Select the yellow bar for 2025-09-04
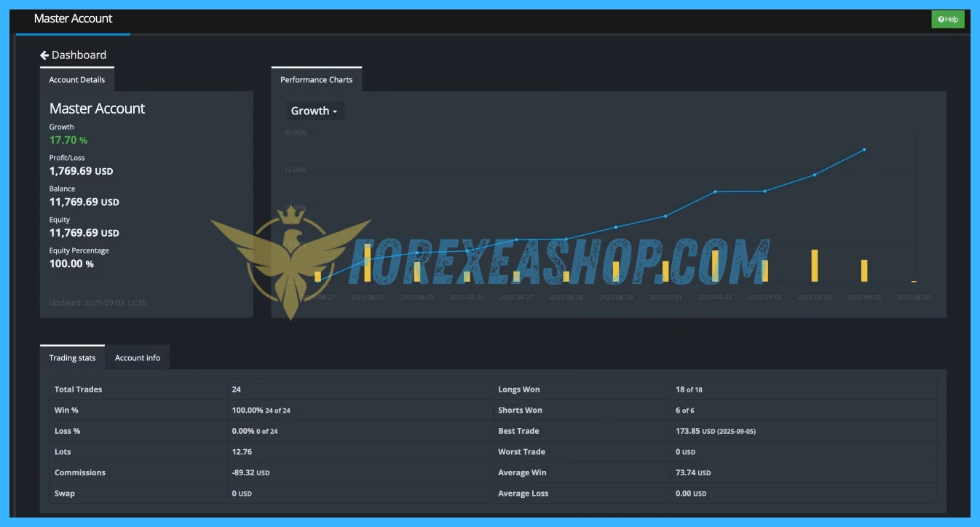The width and height of the screenshot is (980, 527). [x=814, y=266]
